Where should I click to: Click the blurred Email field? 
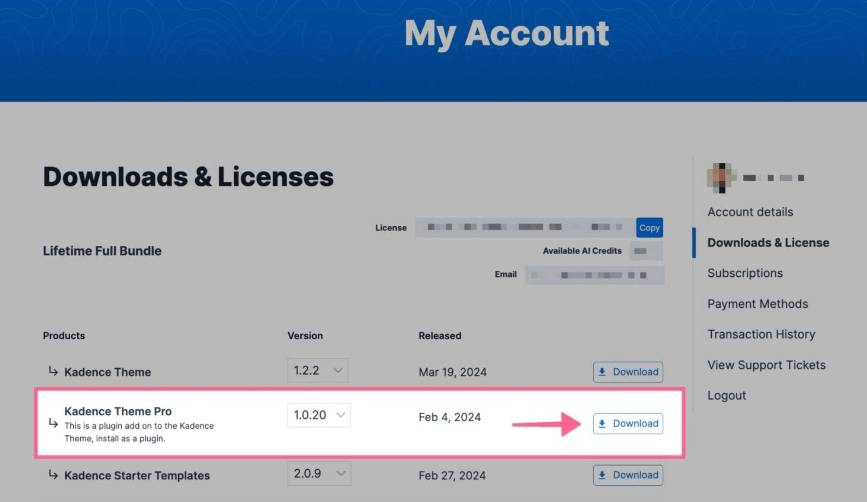point(594,274)
